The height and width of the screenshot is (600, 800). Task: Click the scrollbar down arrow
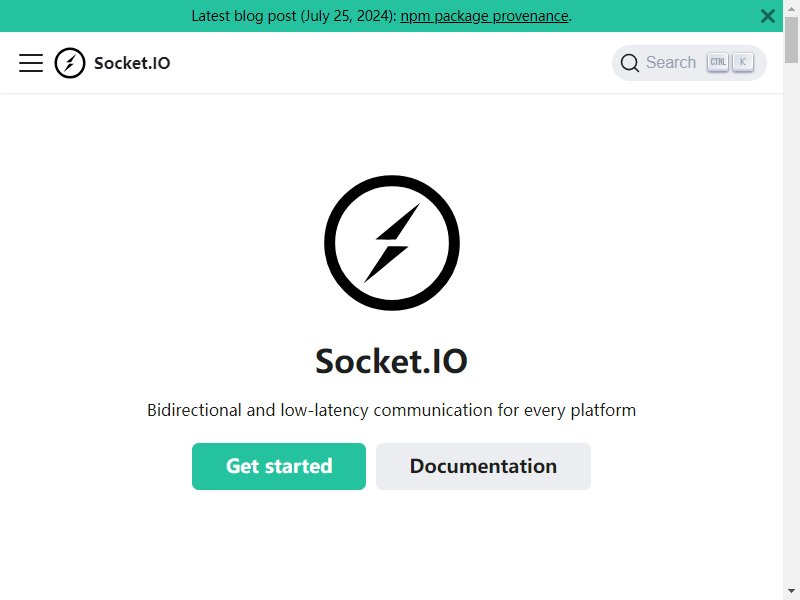tap(791, 592)
